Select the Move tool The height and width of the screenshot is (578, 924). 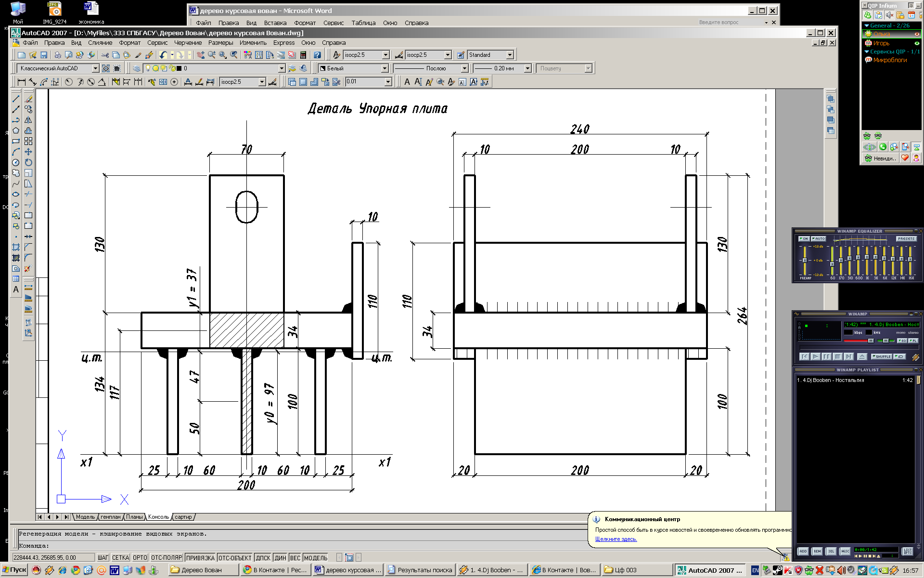click(x=28, y=152)
